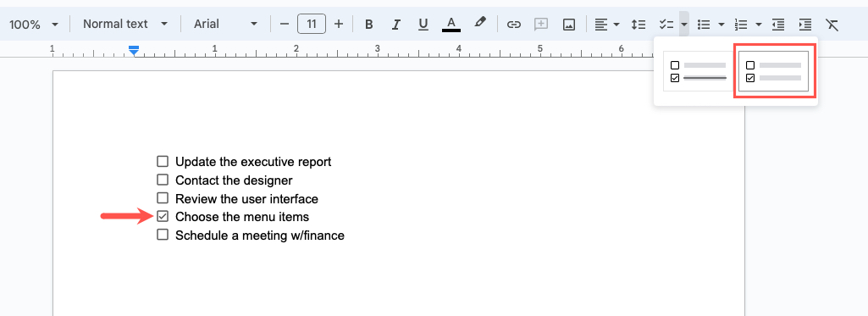Decrease font size with minus button
Screen dimensions: 868x316
click(x=285, y=25)
